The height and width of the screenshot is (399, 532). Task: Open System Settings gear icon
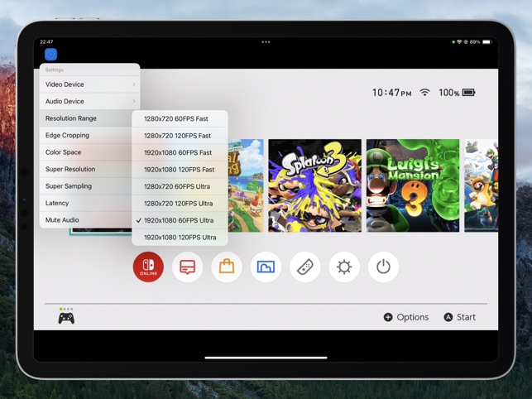[x=344, y=267]
